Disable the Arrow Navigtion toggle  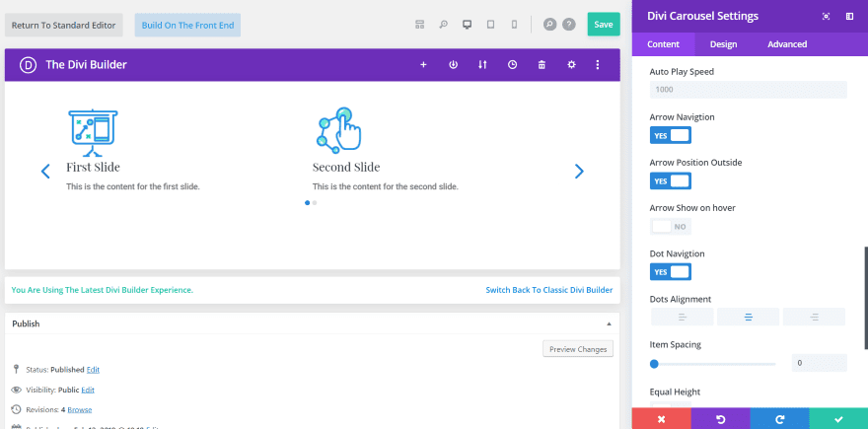point(671,135)
